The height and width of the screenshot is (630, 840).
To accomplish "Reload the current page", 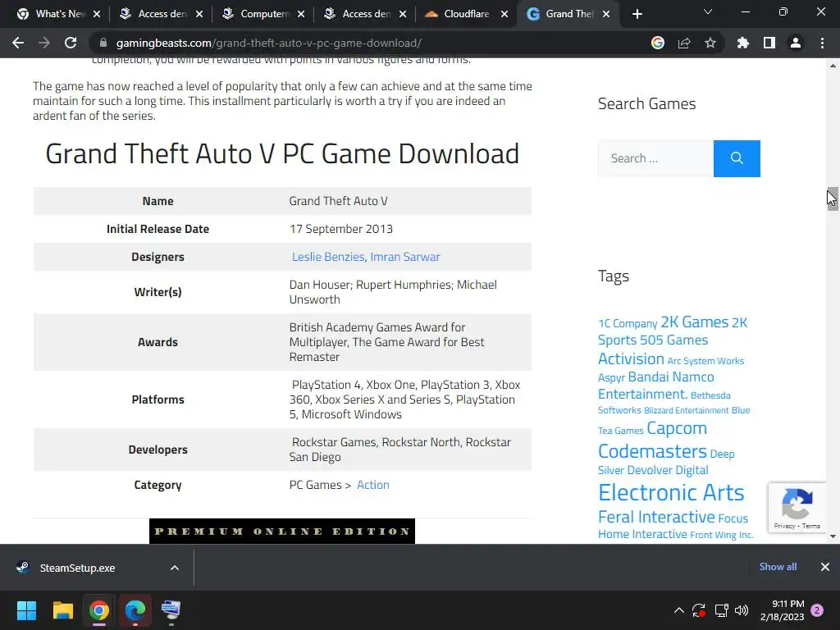I will coord(71,43).
